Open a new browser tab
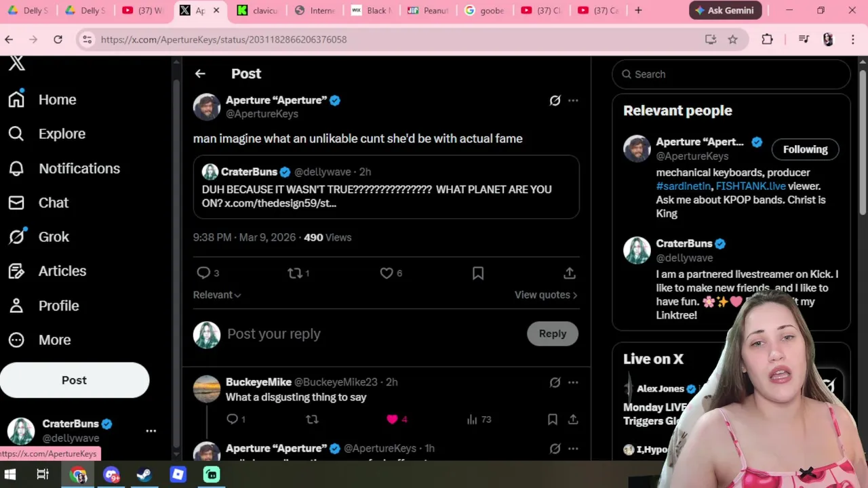This screenshot has height=488, width=868. (x=638, y=10)
